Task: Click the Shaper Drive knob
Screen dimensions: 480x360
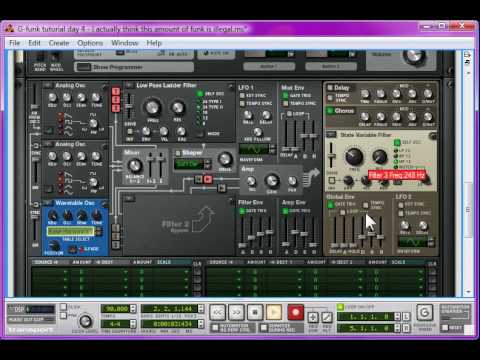Action: [x=225, y=159]
